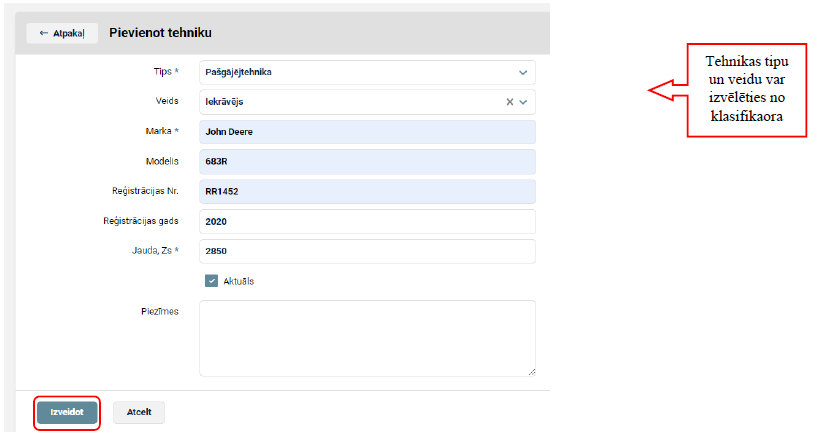820x441 pixels.
Task: Click the Aktuāls checkbox label text
Action: [x=238, y=281]
